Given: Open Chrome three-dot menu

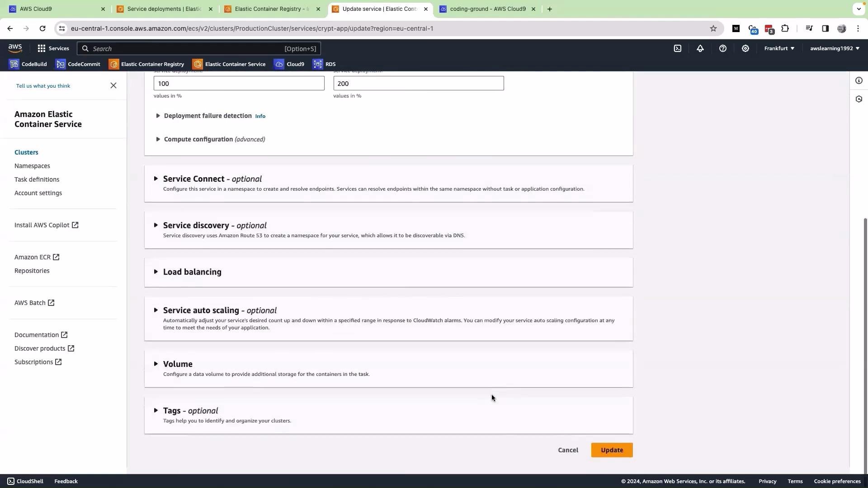Looking at the screenshot, I should point(858,28).
